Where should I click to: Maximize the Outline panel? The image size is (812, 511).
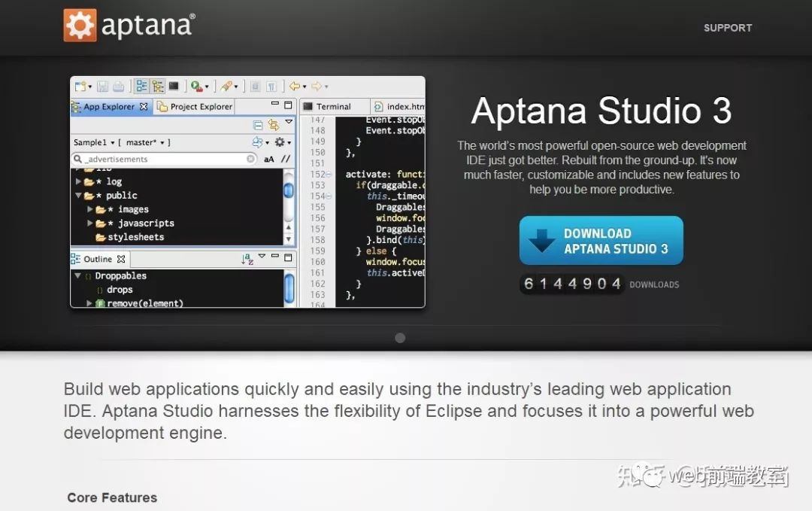[289, 257]
